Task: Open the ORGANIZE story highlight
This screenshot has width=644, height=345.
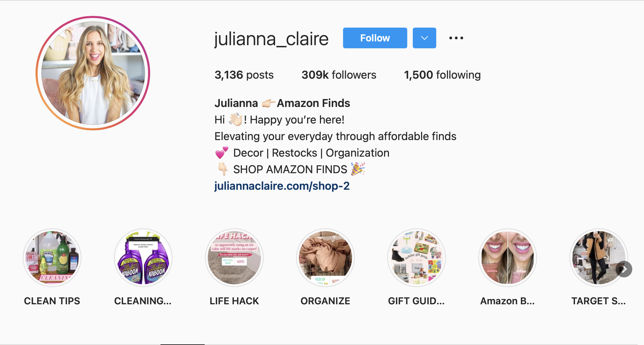Action: (325, 258)
